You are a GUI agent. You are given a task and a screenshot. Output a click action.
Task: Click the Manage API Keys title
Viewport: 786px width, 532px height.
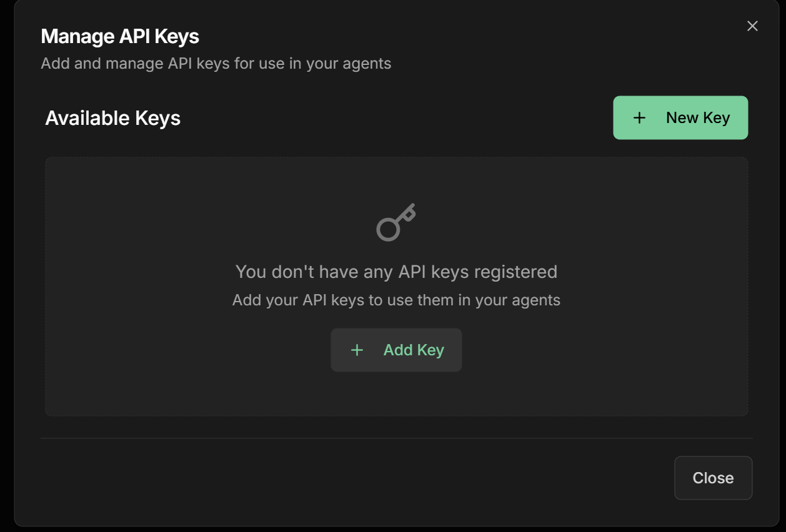pyautogui.click(x=119, y=36)
